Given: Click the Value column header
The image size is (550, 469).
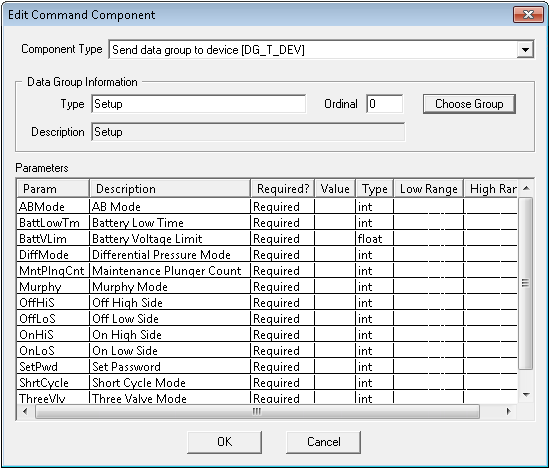Looking at the screenshot, I should coord(335,189).
